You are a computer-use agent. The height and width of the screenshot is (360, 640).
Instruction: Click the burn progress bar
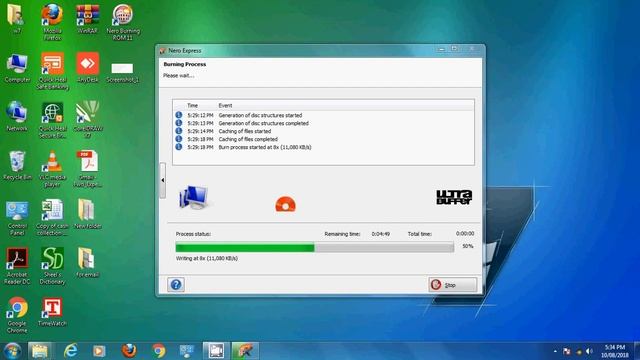315,247
